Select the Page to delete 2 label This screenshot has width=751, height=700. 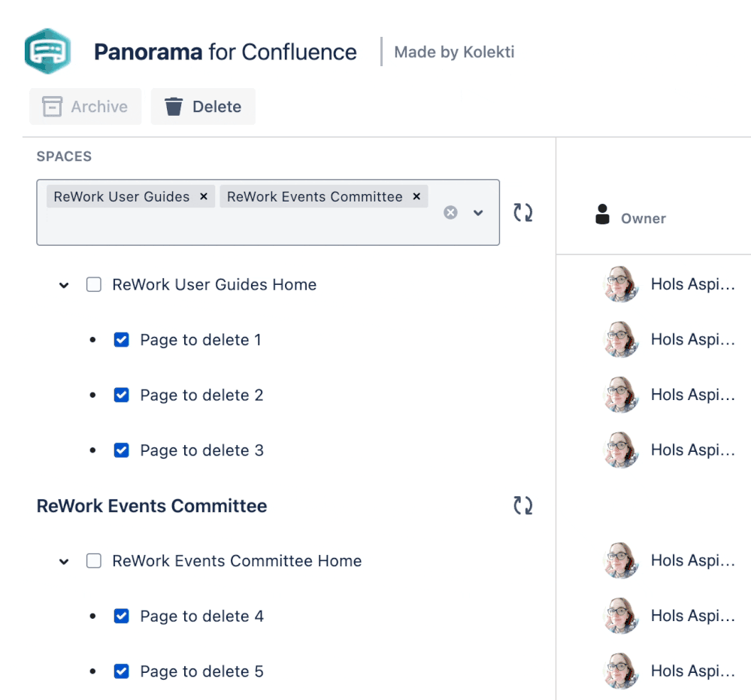click(201, 395)
